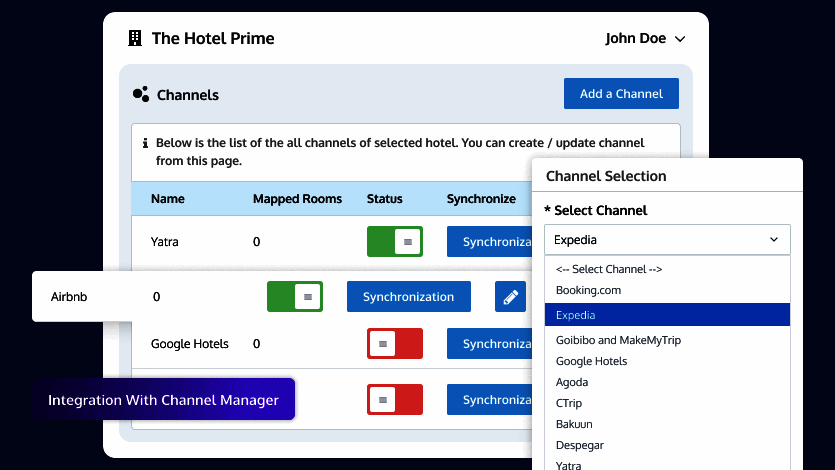Pick Goibibo and MakeMyTrip option
Image resolution: width=835 pixels, height=470 pixels.
[618, 340]
